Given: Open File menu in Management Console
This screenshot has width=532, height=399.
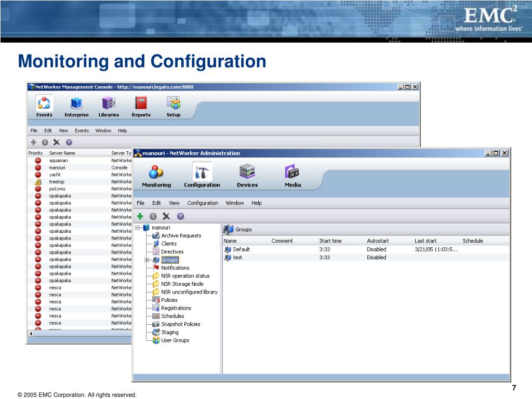Looking at the screenshot, I should coord(34,130).
